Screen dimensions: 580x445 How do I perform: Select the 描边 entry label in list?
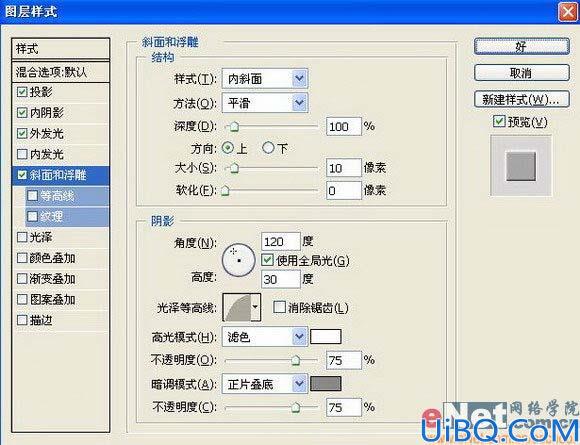[x=41, y=320]
